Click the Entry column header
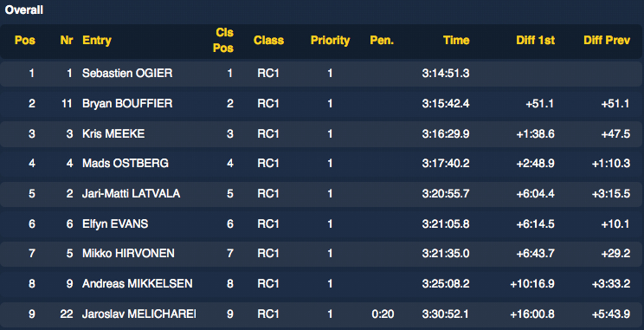Viewport: 644px width, 330px height. click(97, 40)
